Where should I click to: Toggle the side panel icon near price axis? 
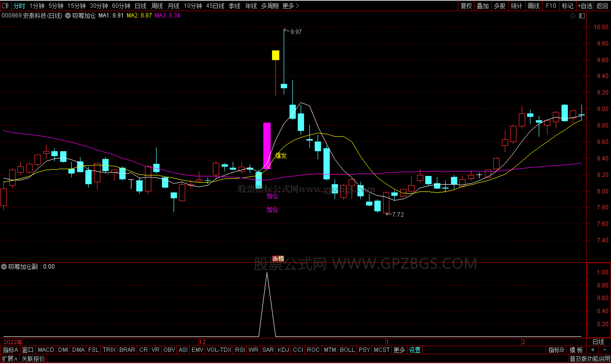582,16
